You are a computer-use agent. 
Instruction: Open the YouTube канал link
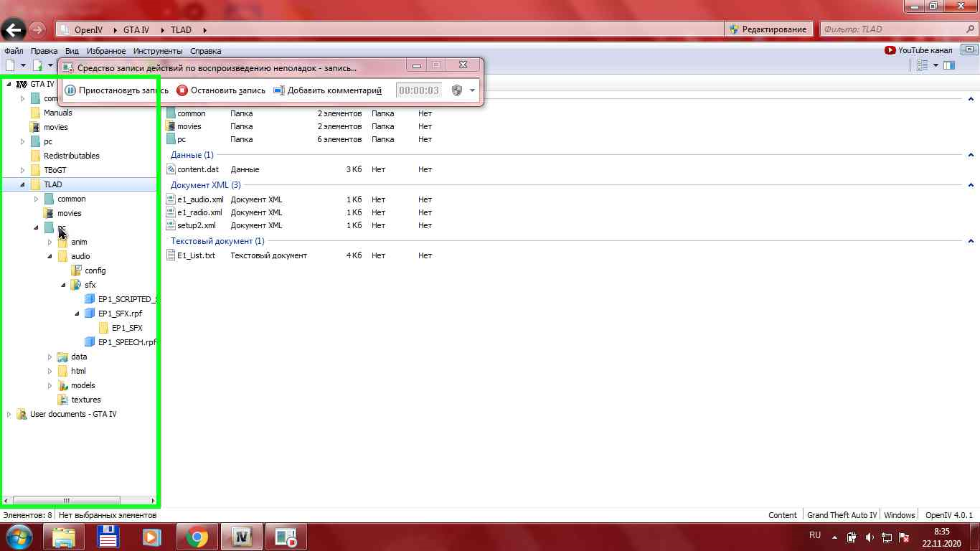(919, 50)
